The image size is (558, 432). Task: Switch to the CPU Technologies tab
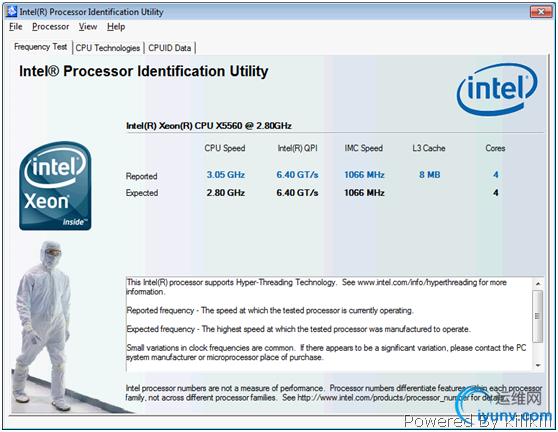108,48
